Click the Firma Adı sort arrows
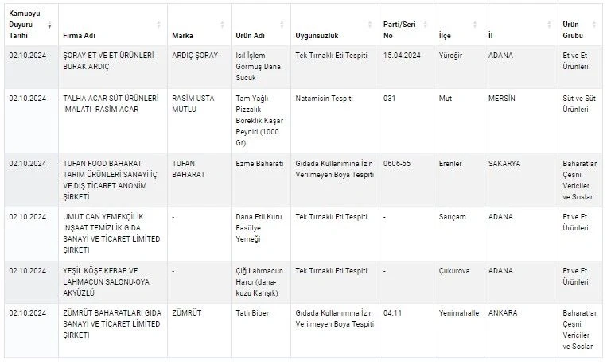 click(158, 25)
